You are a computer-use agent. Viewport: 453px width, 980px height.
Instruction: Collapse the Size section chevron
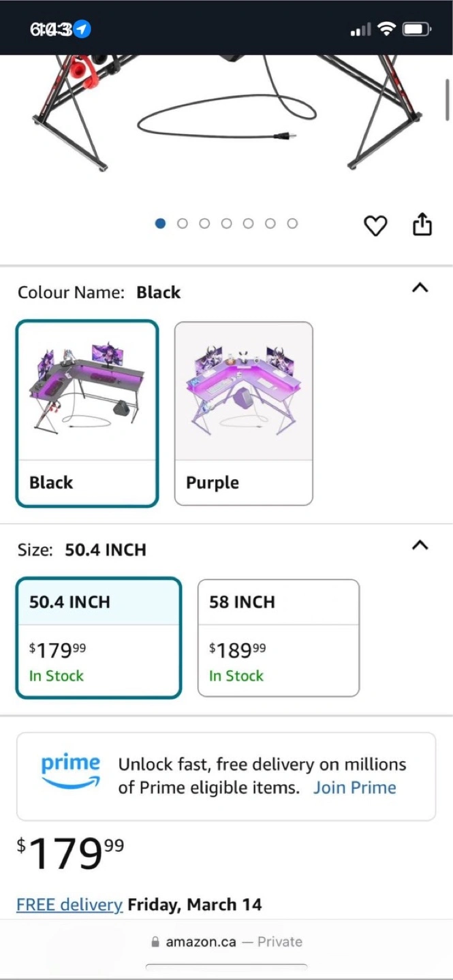420,545
